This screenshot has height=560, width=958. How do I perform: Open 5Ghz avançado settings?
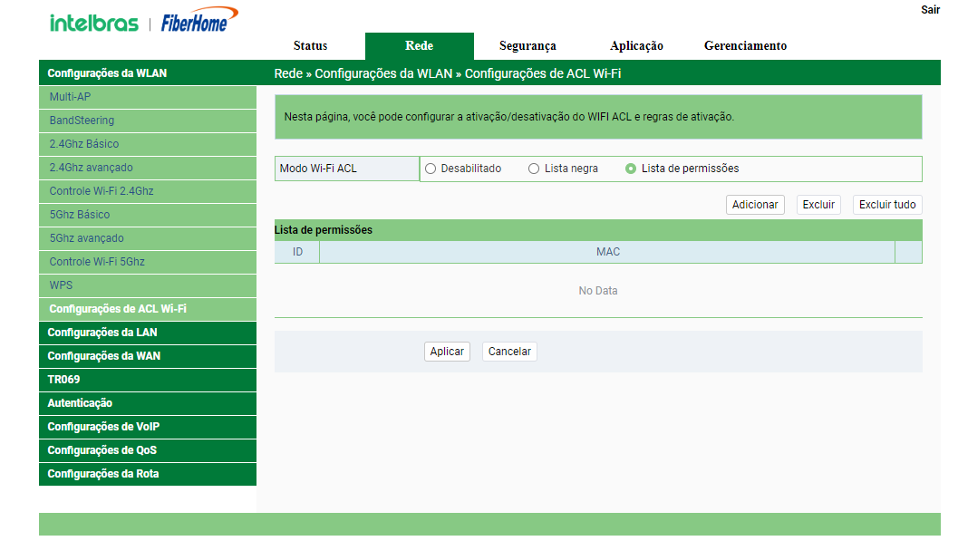[148, 238]
